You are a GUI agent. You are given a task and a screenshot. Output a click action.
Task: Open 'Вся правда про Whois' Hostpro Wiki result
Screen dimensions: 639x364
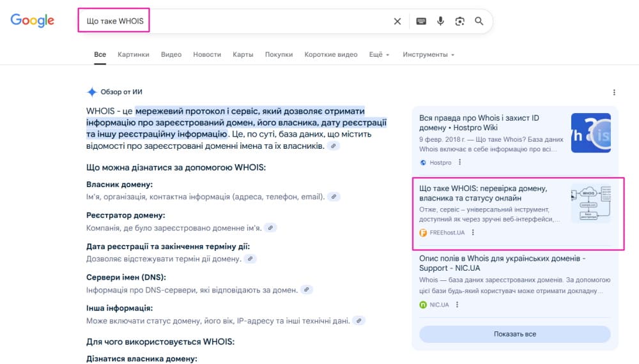[x=479, y=123]
